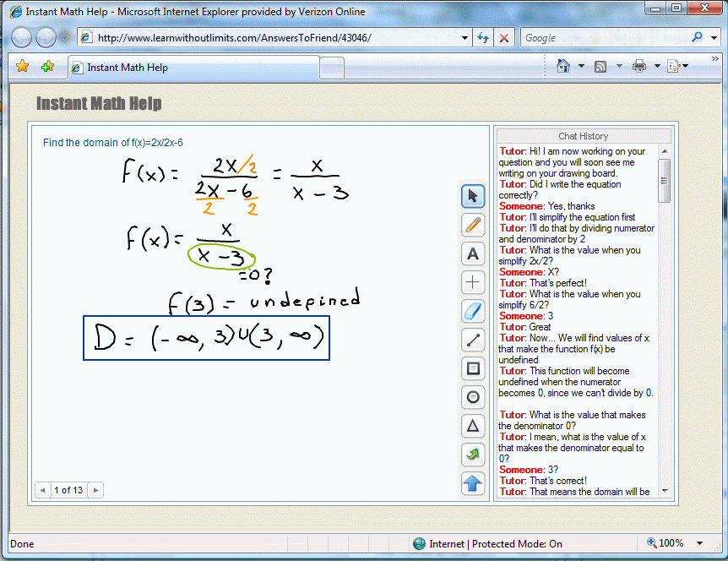The height and width of the screenshot is (561, 728).
Task: Select the straight line tool
Action: pyautogui.click(x=473, y=340)
